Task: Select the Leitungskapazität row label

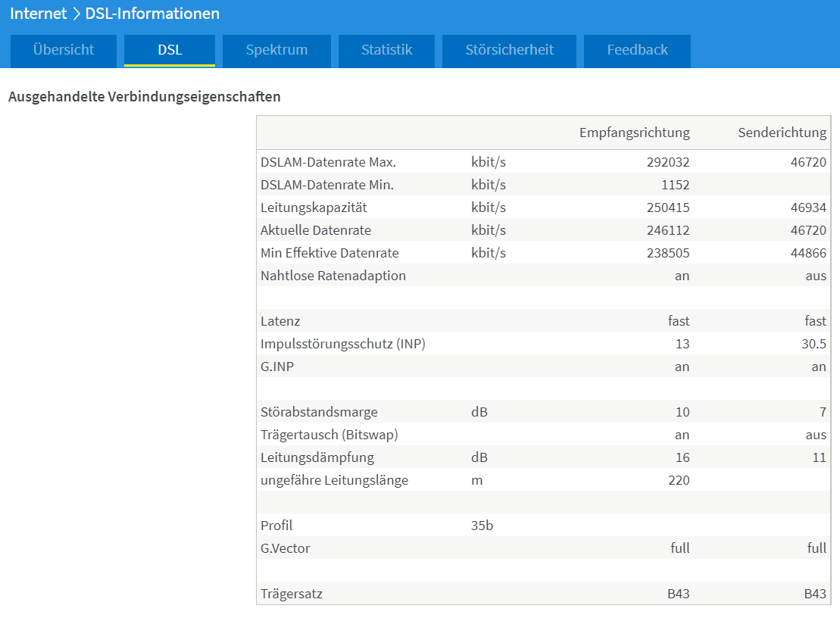Action: click(314, 208)
